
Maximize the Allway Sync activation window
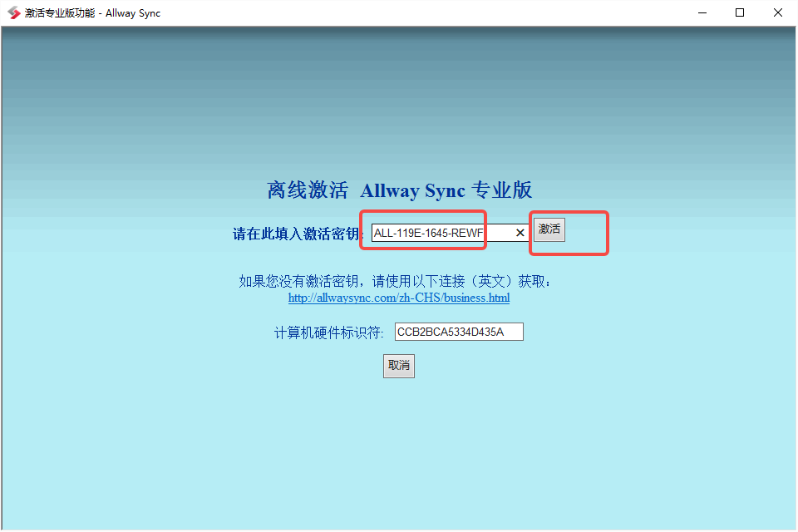coord(740,12)
